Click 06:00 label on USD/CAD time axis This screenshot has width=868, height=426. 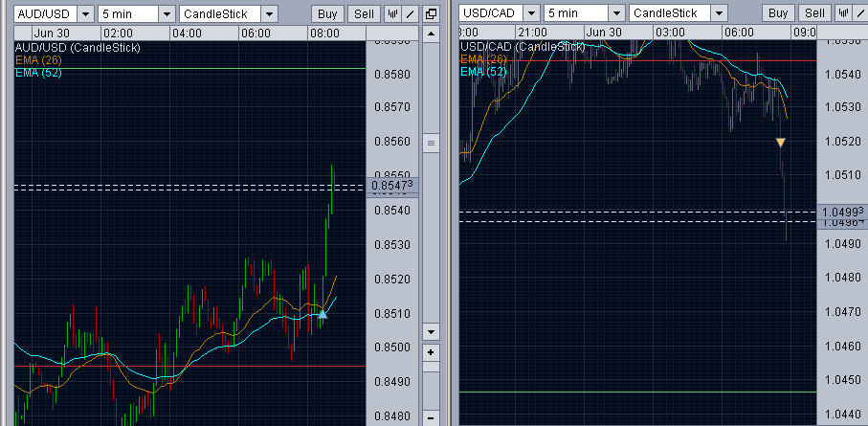click(x=740, y=33)
